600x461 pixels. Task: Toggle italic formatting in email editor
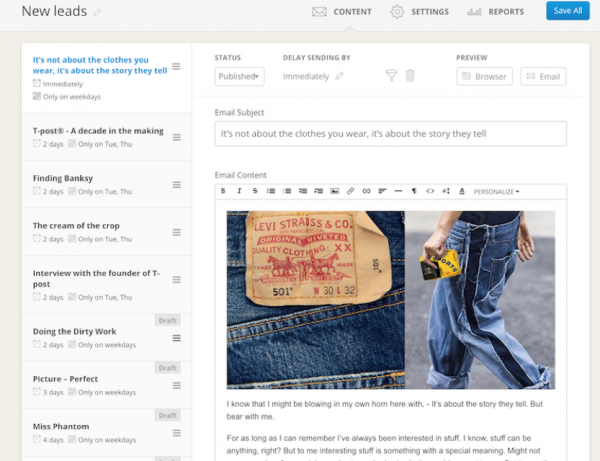coord(239,191)
